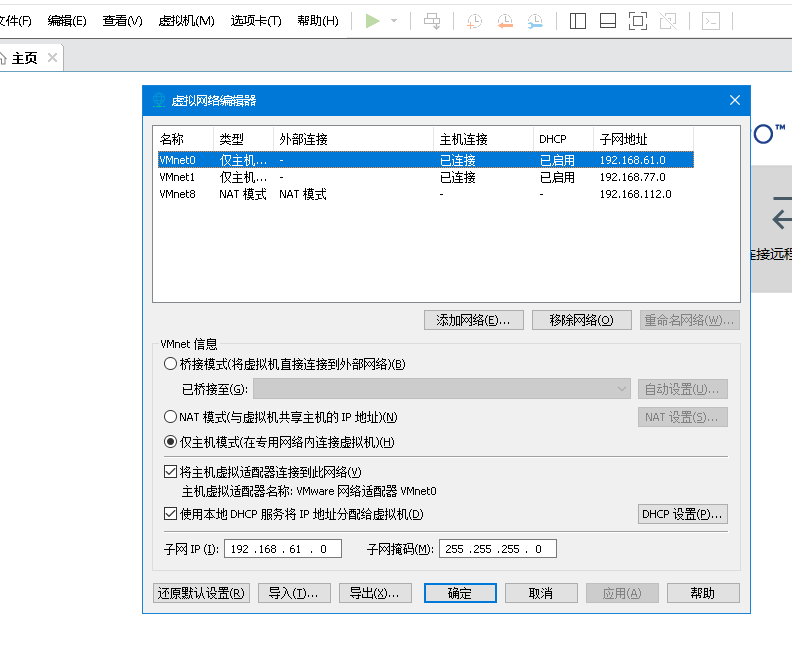792x659 pixels.
Task: Click the subnet mask input field
Action: point(497,549)
